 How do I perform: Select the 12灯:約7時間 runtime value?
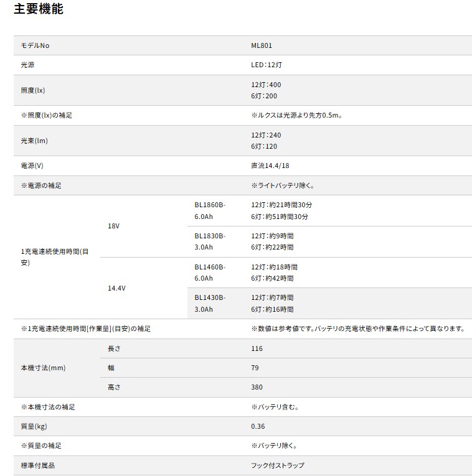[x=272, y=297]
